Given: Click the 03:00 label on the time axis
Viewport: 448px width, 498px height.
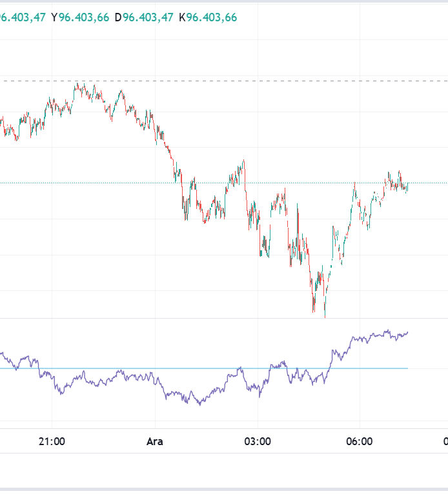Looking at the screenshot, I should tap(257, 442).
